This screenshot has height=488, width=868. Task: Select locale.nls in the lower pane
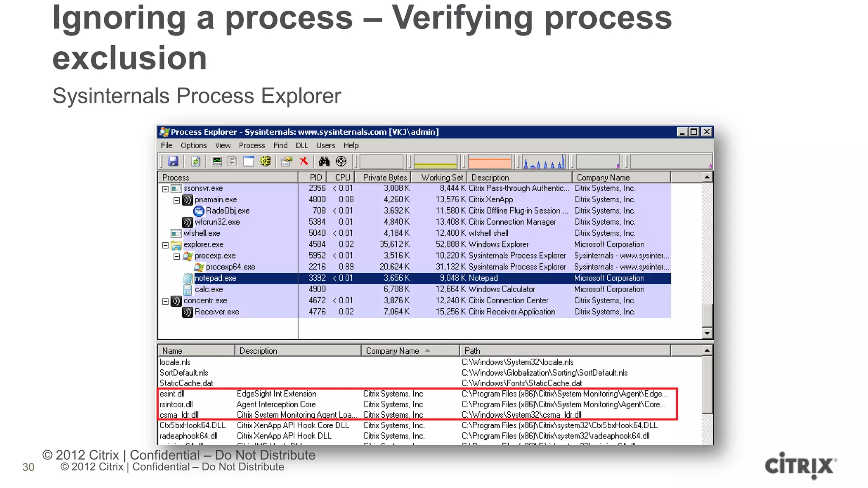(415, 362)
